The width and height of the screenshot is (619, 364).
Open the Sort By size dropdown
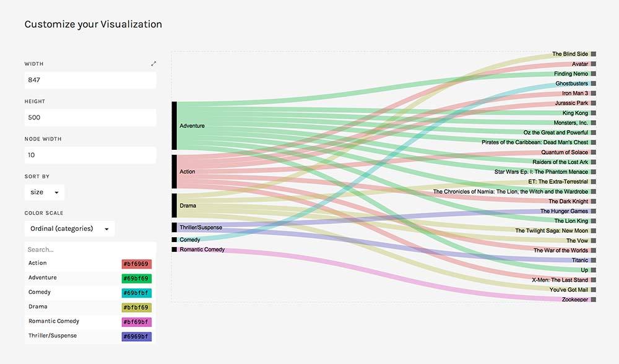pyautogui.click(x=45, y=193)
